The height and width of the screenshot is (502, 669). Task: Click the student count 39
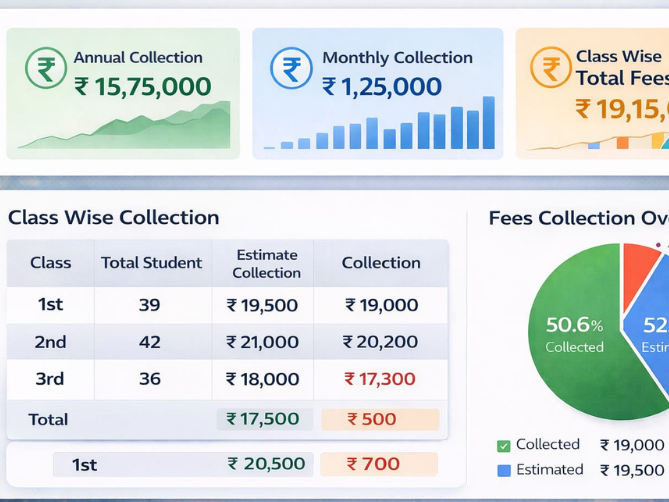(149, 305)
